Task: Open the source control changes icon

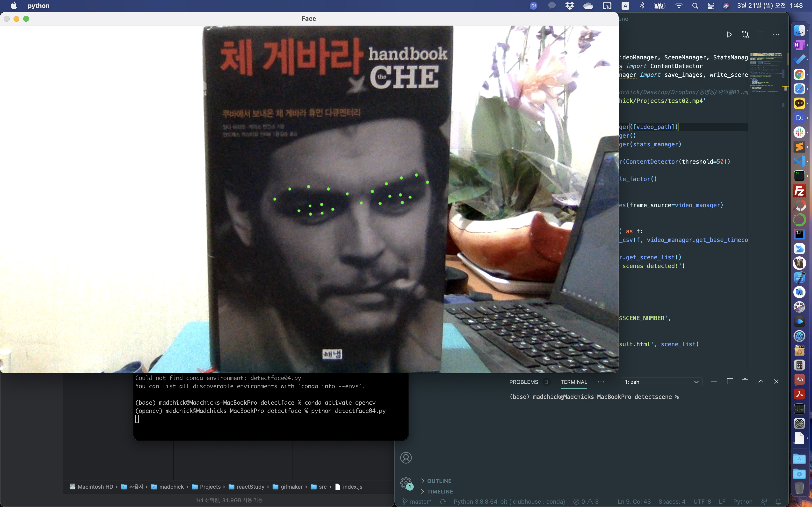Action: tap(745, 35)
